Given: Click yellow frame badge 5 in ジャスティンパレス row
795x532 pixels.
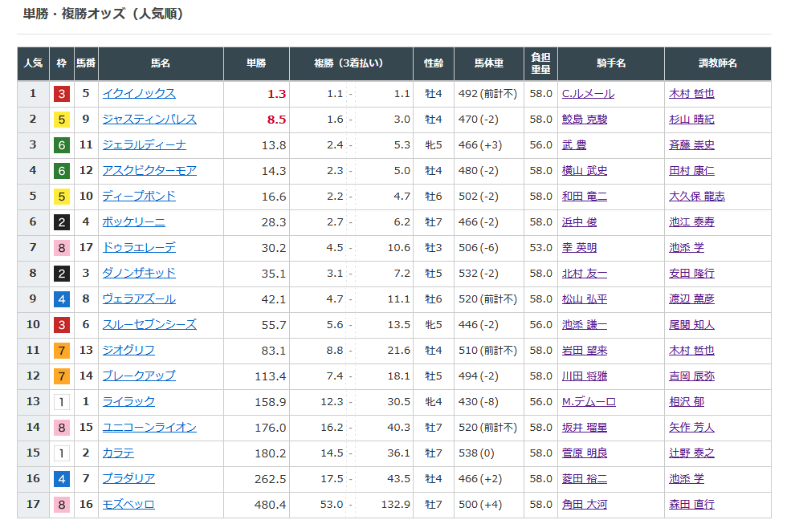Looking at the screenshot, I should coord(62,120).
